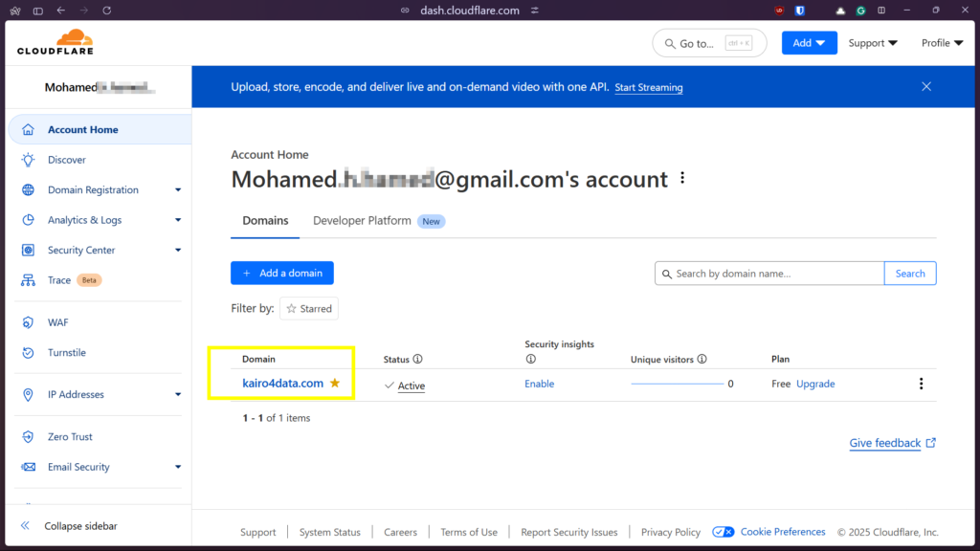This screenshot has width=980, height=551.
Task: Click the Active status text
Action: 412,386
